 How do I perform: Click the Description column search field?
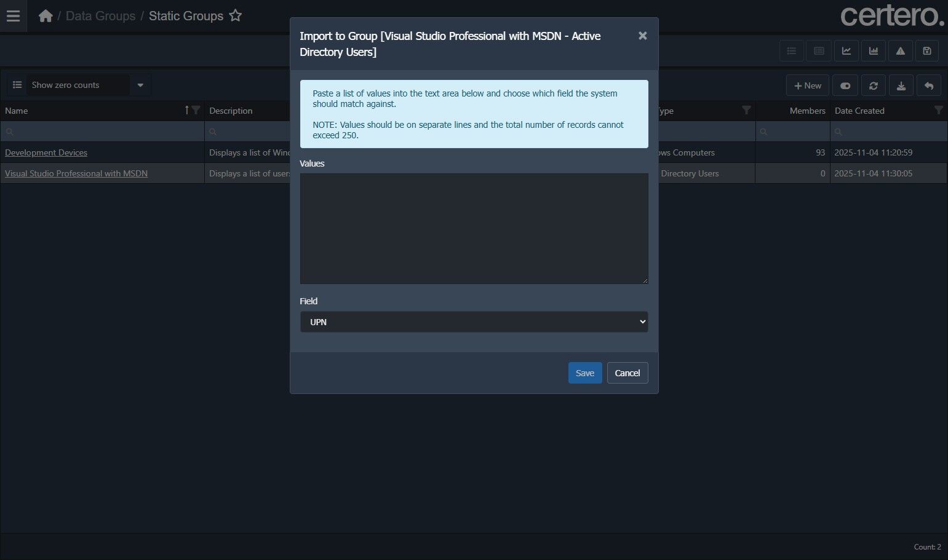tap(247, 132)
